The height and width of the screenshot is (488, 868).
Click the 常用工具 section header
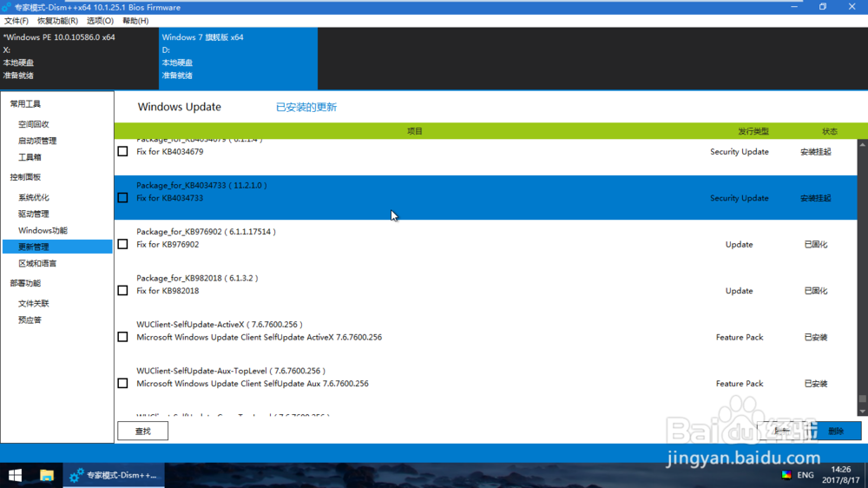click(x=25, y=104)
